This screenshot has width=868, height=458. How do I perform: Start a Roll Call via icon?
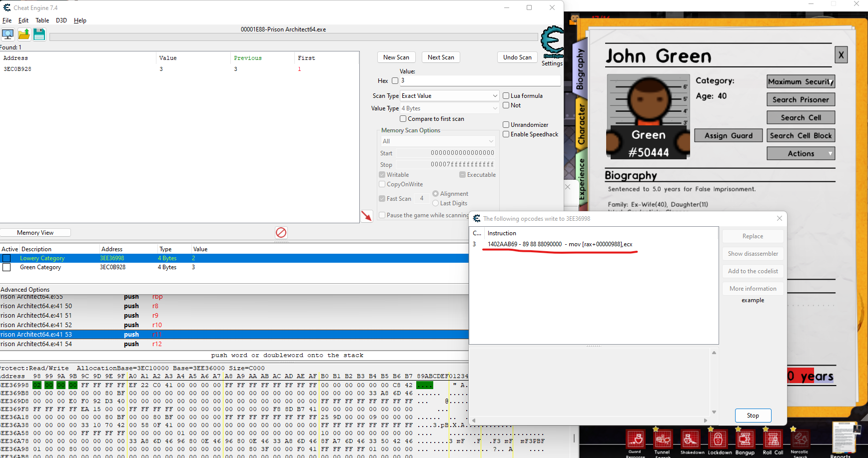[773, 440]
